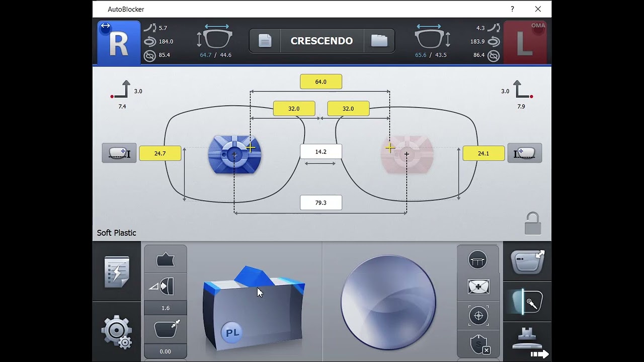
Task: Click the right decentration arrow icon beside 7.4
Action: 121,89
